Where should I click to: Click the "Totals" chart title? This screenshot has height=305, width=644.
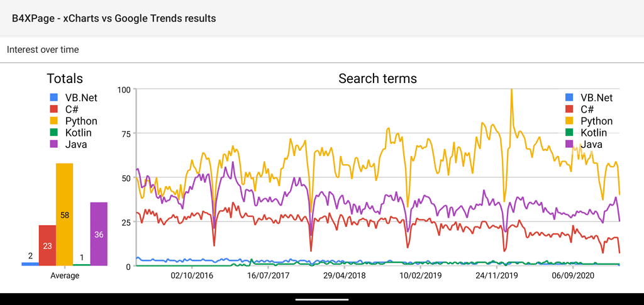65,79
